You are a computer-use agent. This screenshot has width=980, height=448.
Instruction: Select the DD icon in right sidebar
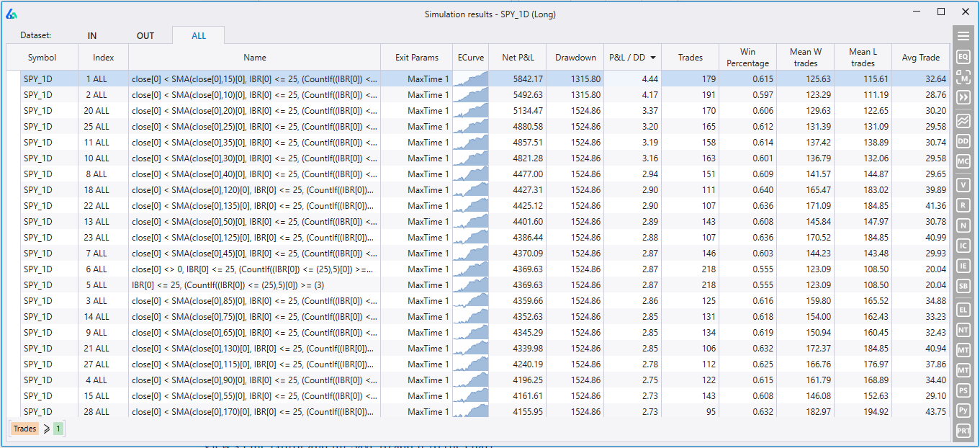click(x=963, y=141)
